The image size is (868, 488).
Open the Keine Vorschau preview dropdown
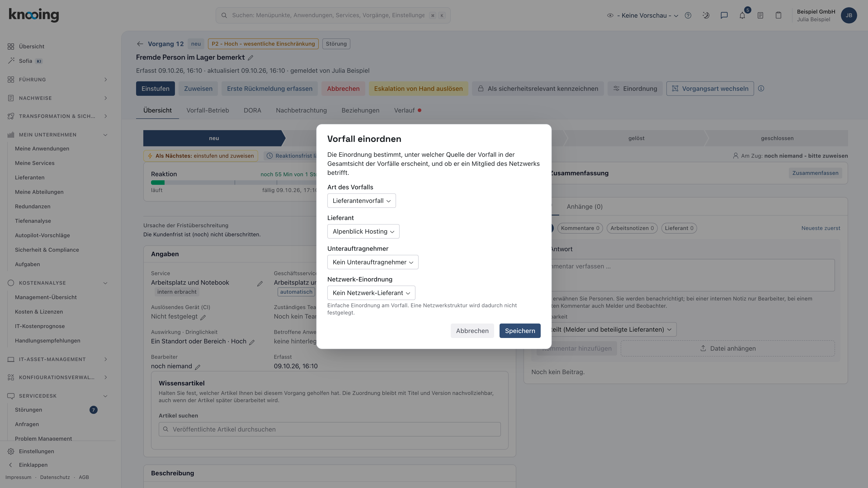tap(643, 16)
